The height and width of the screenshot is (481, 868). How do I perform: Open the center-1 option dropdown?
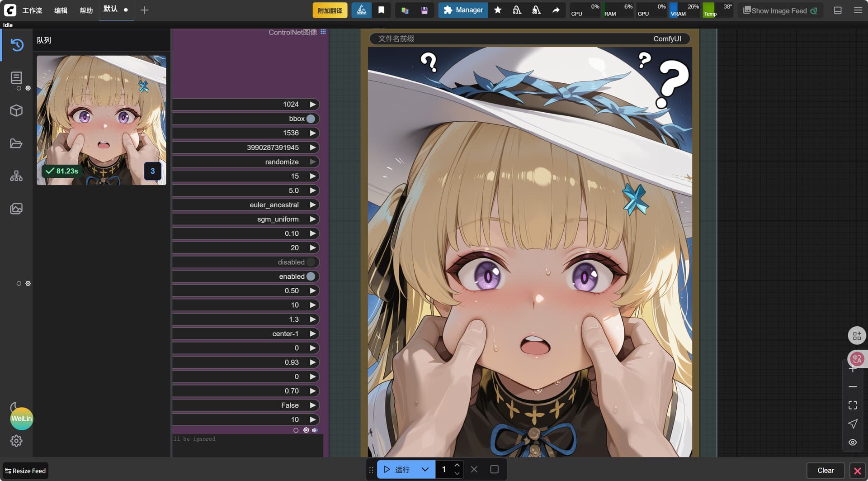pyautogui.click(x=245, y=334)
